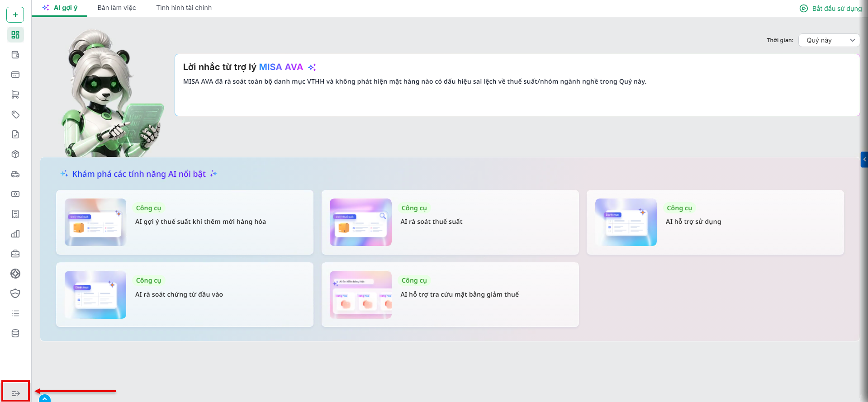Click the play icon beside Bắt đầu sử dụng
Screen dimensions: 868x402
pos(804,8)
